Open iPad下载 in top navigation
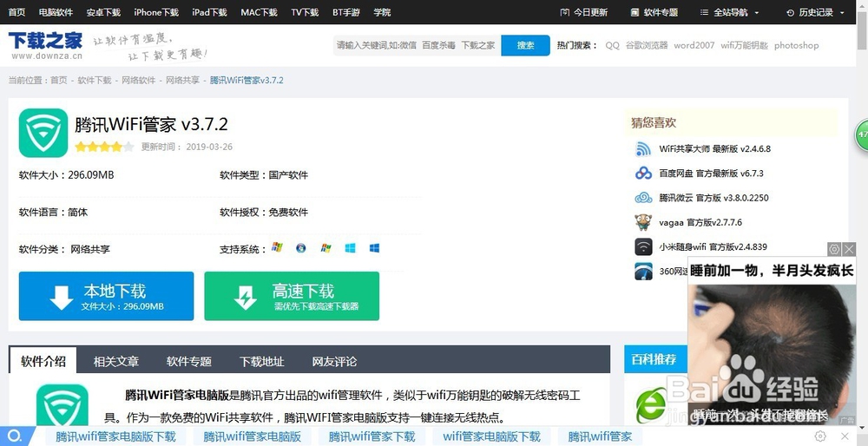Screen dimensions: 868x446 209,12
